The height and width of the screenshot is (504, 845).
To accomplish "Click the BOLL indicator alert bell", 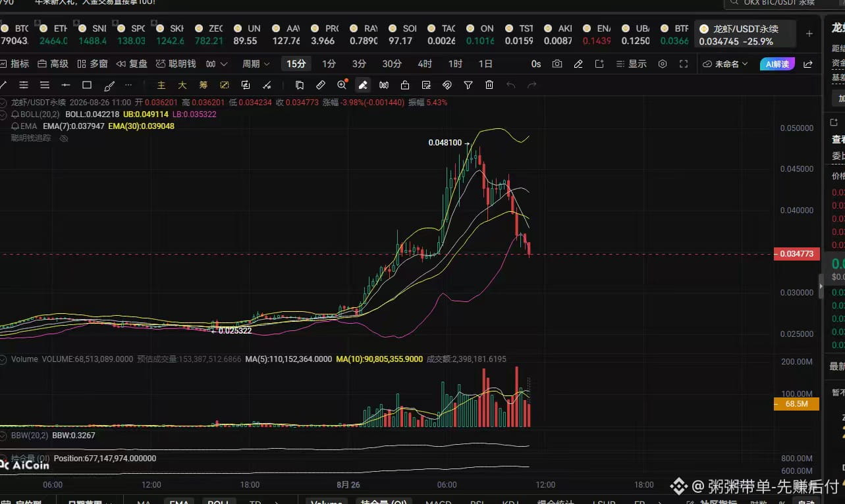I will click(14, 114).
